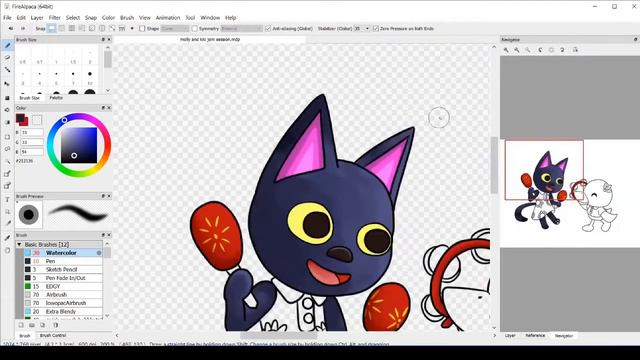640x360 pixels.
Task: Open Watercolor brush settings gear
Action: pyautogui.click(x=99, y=253)
